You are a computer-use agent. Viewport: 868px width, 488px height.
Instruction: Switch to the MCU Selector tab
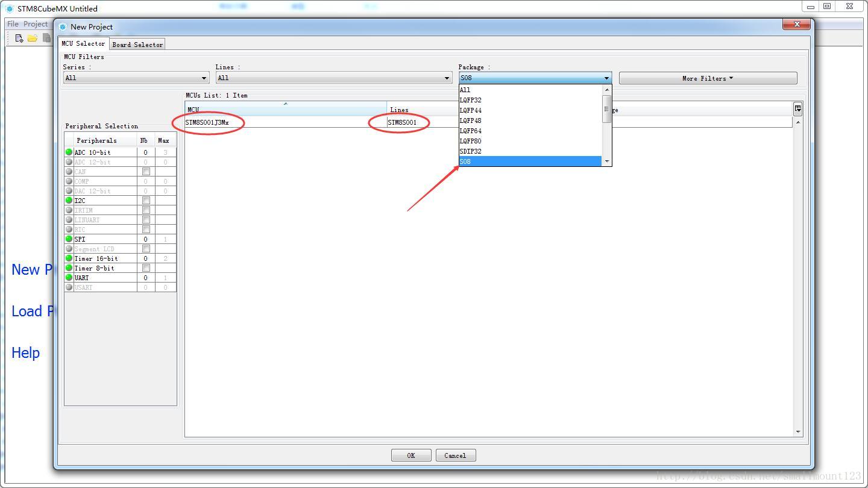83,43
